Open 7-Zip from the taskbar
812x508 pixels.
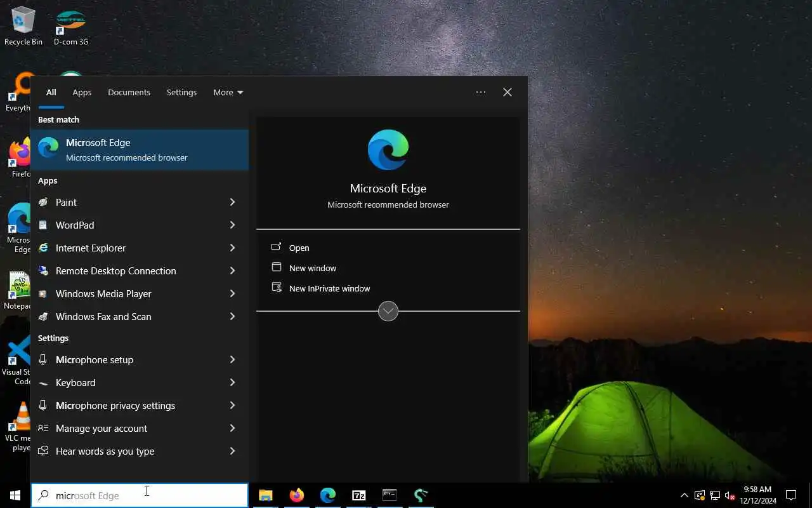point(358,495)
